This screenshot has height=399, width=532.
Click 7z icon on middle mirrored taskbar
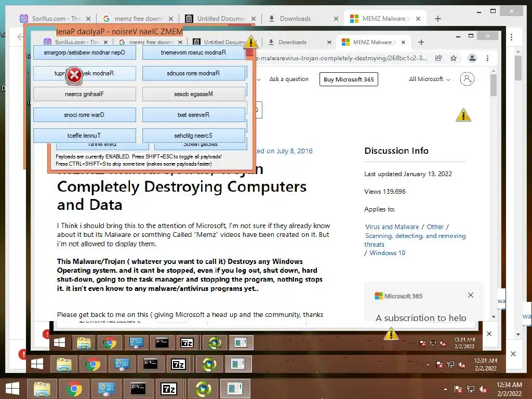179,364
